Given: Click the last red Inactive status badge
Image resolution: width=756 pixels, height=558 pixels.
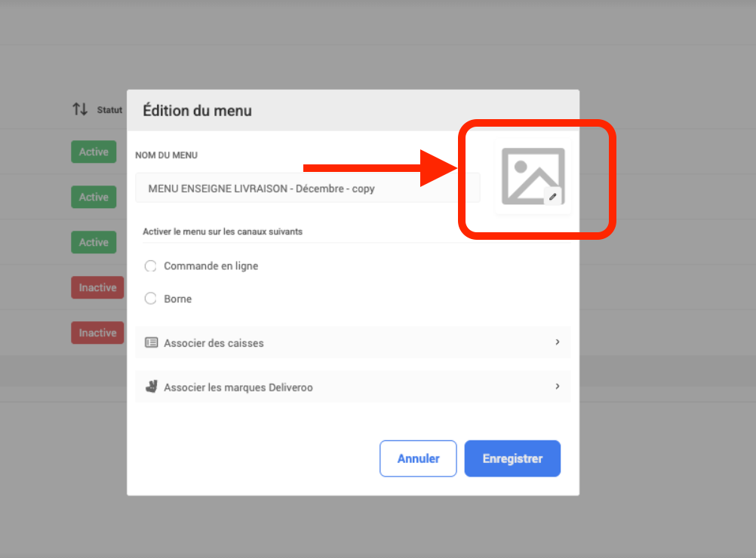Looking at the screenshot, I should [97, 333].
